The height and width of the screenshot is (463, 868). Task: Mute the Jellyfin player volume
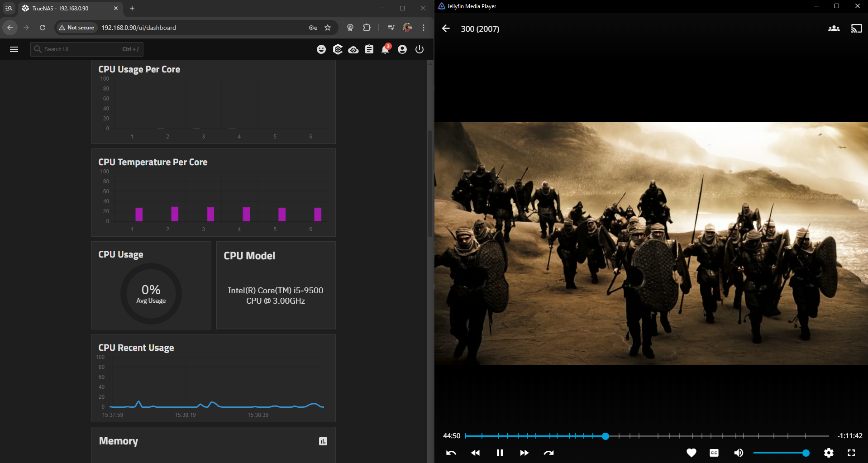tap(739, 453)
